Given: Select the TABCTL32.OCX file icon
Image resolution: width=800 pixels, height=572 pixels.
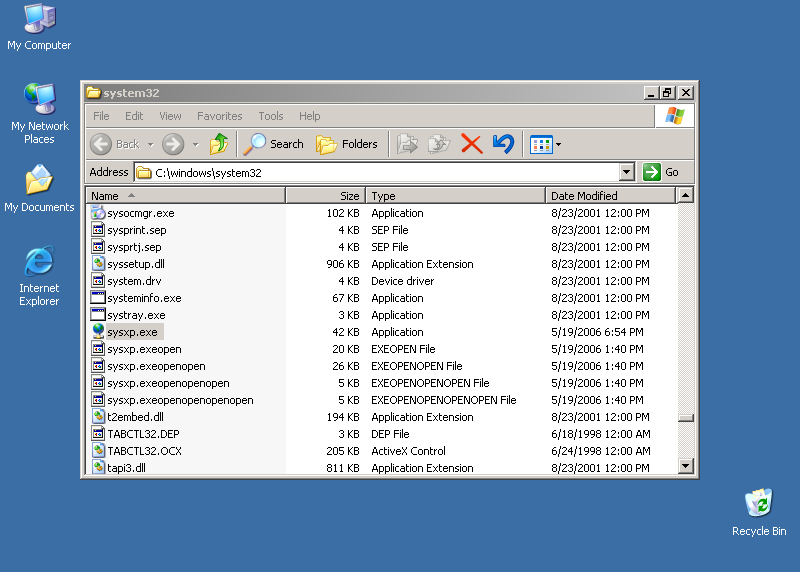Looking at the screenshot, I should pos(98,451).
